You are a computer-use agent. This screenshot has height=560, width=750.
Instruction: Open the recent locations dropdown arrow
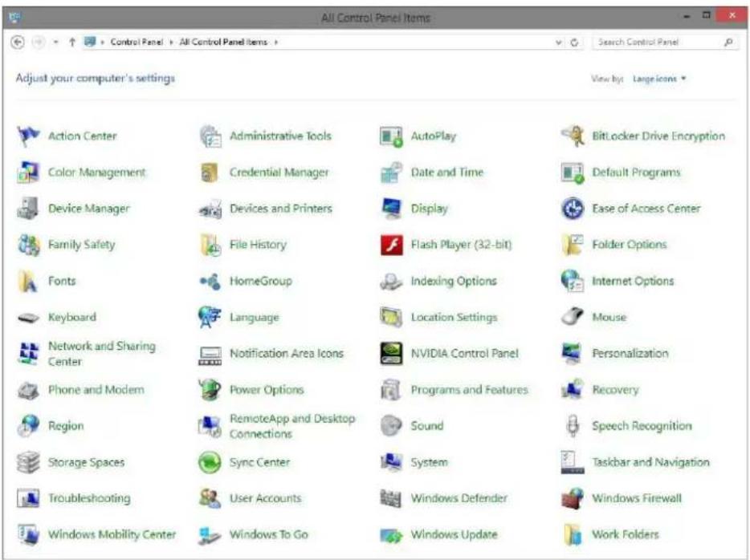pyautogui.click(x=56, y=42)
